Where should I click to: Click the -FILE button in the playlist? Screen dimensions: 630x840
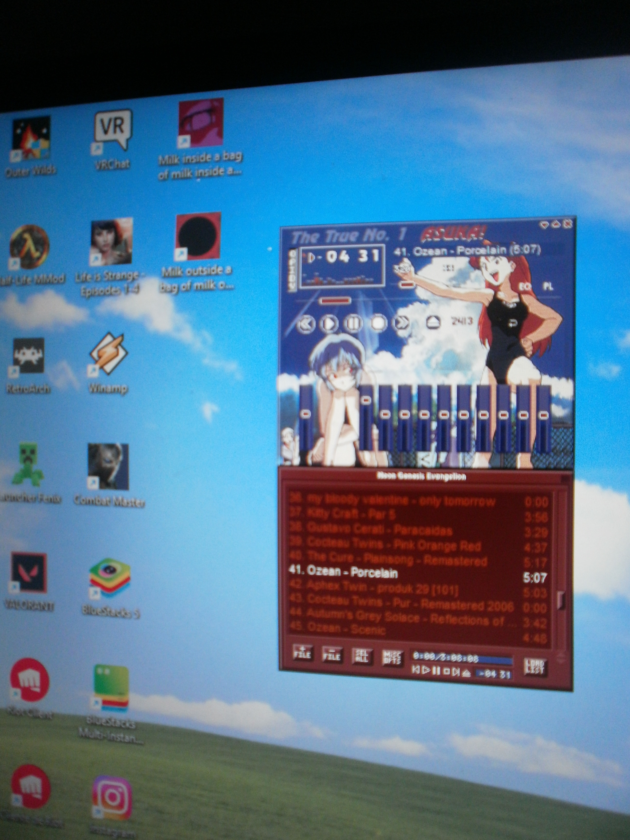point(332,654)
